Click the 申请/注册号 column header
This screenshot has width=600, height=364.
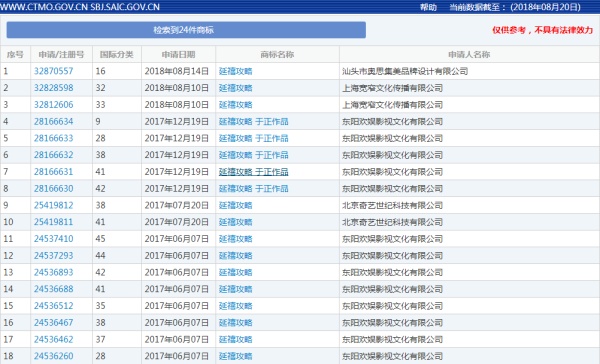click(61, 55)
